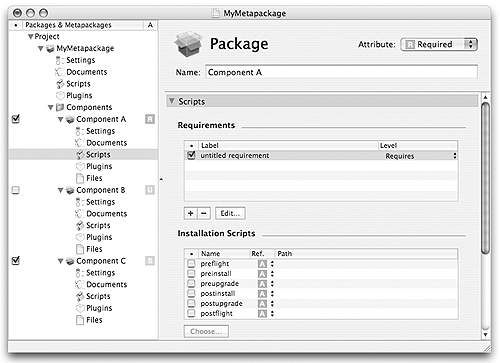Click the Name field containing Component A
The height and width of the screenshot is (363, 500).
coord(341,72)
